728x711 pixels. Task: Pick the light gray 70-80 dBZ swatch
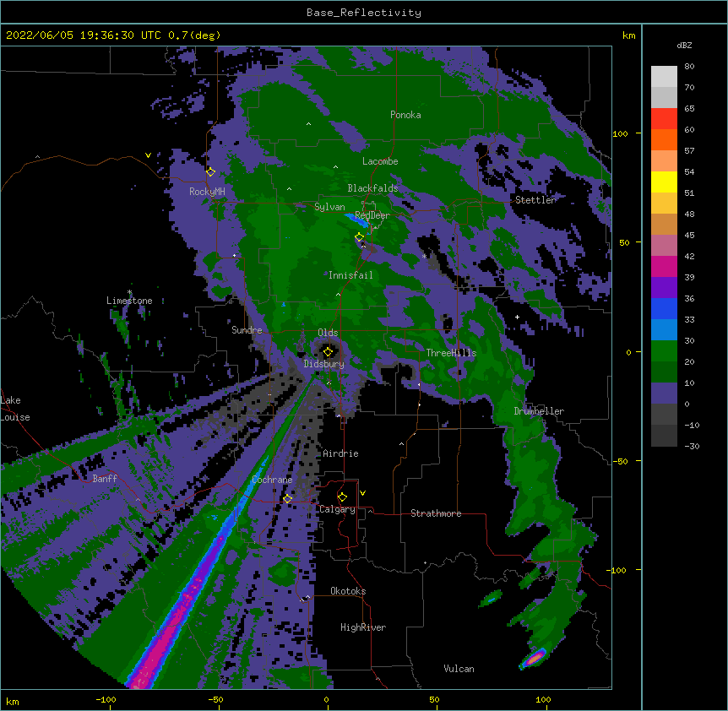point(664,76)
